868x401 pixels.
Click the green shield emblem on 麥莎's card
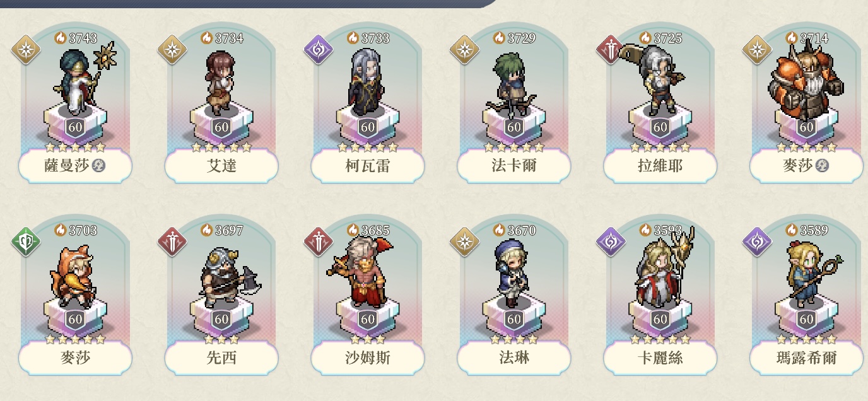[x=26, y=242]
